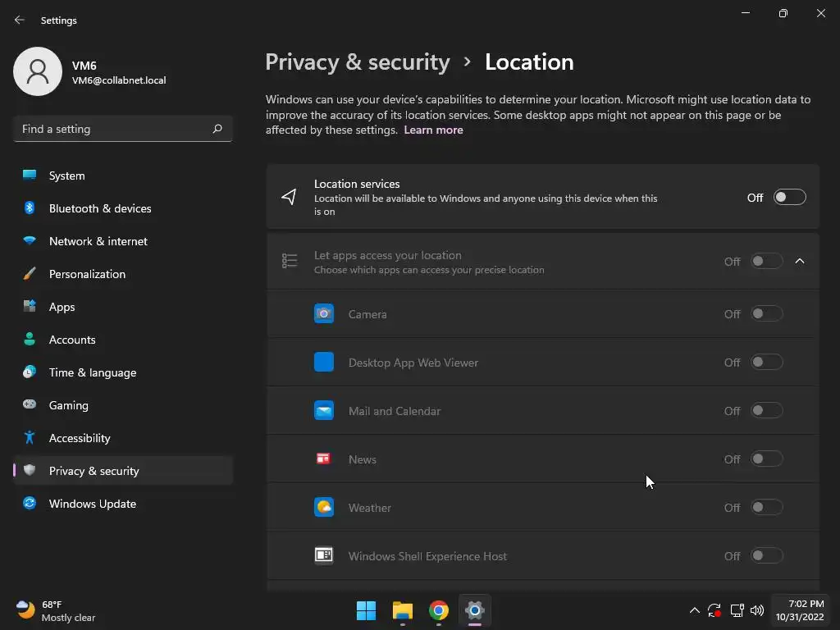Click the System monitor icon
840x630 pixels.
pyautogui.click(x=30, y=175)
